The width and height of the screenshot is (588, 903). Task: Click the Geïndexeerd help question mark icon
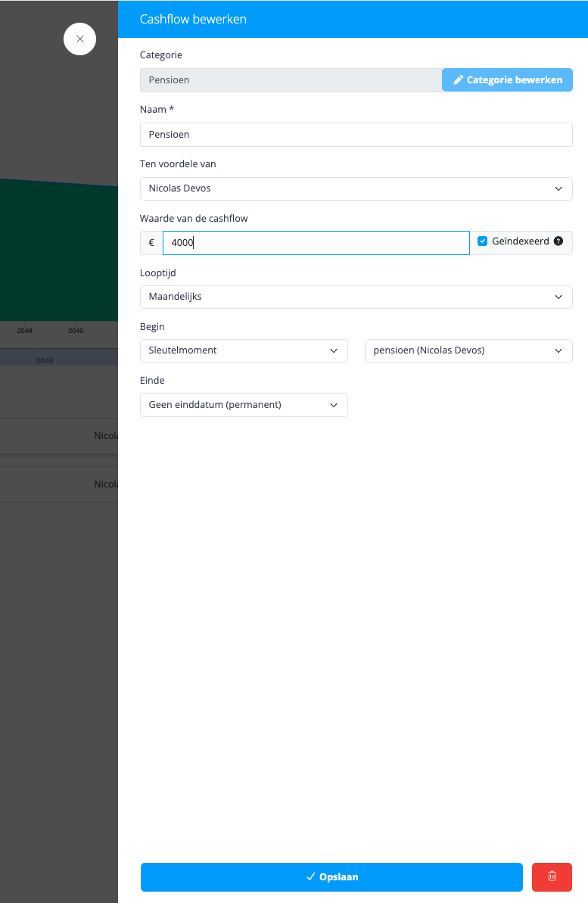[558, 241]
